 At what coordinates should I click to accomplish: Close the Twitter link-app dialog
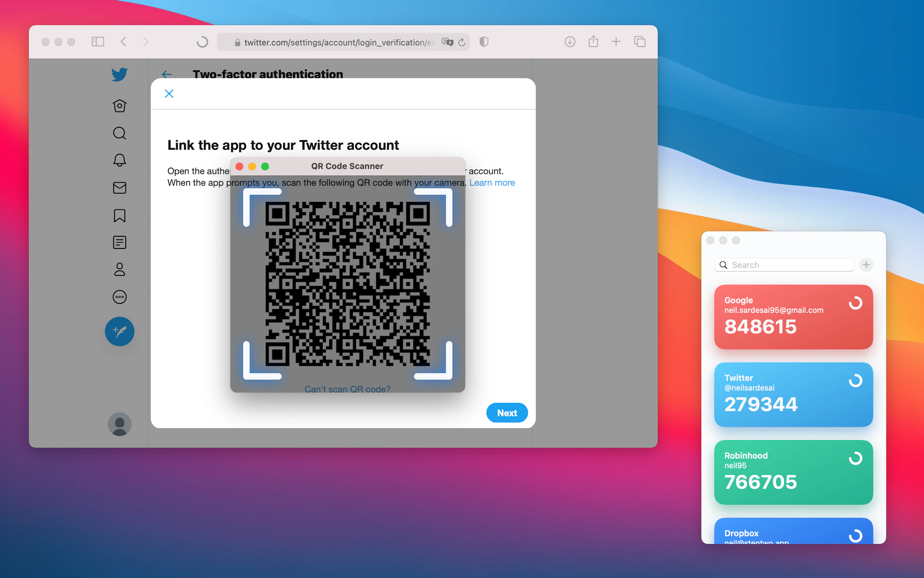click(169, 94)
